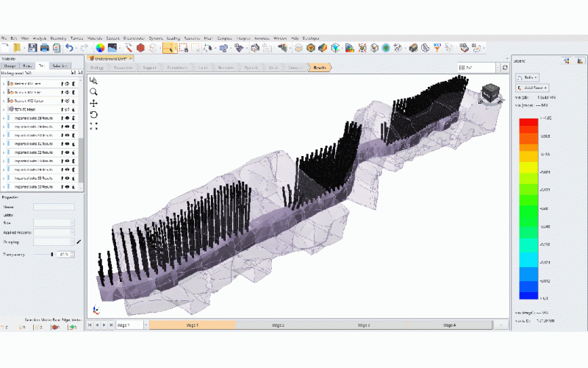
Task: Click the Transparency slider handle
Action: (x=51, y=254)
